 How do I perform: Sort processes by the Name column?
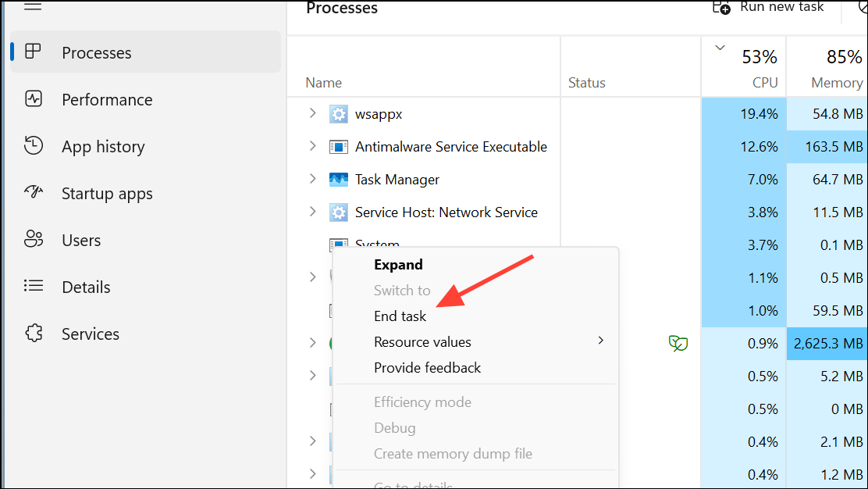click(323, 83)
